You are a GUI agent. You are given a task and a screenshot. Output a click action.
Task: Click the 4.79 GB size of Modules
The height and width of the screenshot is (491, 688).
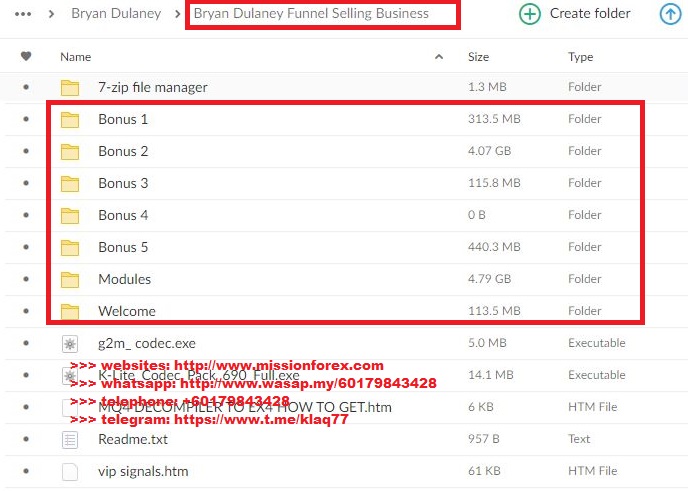coord(489,279)
